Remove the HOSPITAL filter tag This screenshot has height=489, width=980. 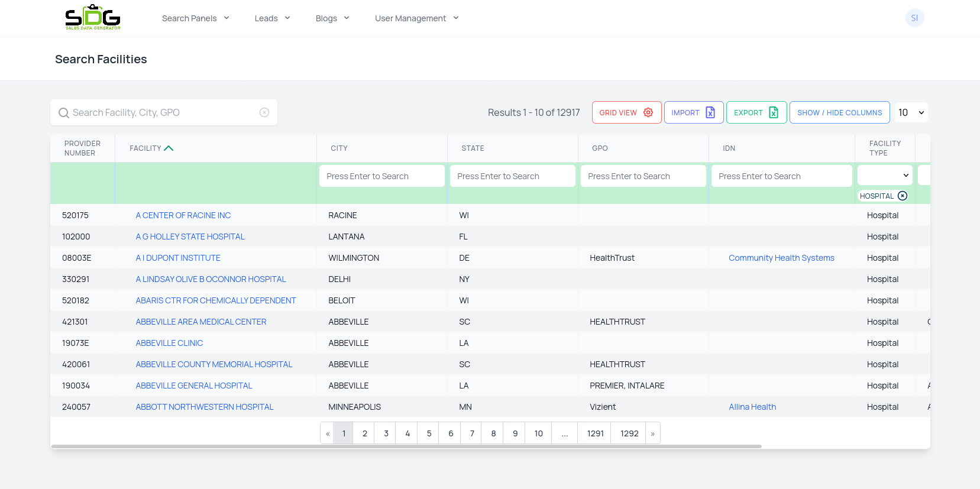[903, 196]
